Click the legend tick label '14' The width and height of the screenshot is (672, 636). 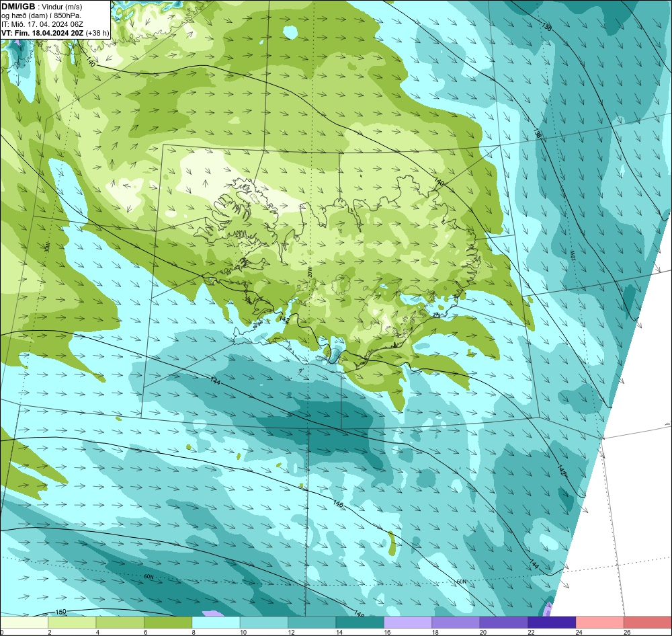pyautogui.click(x=339, y=632)
